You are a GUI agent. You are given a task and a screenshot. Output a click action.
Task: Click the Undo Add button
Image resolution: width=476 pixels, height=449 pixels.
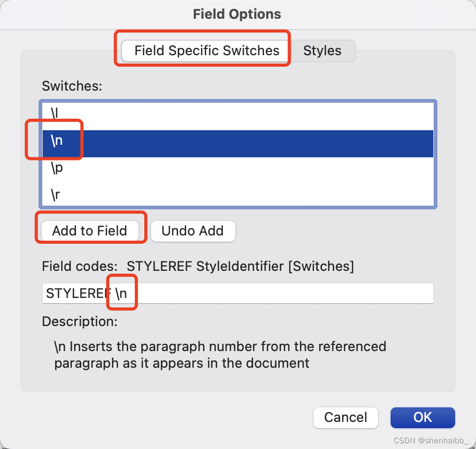pos(193,231)
